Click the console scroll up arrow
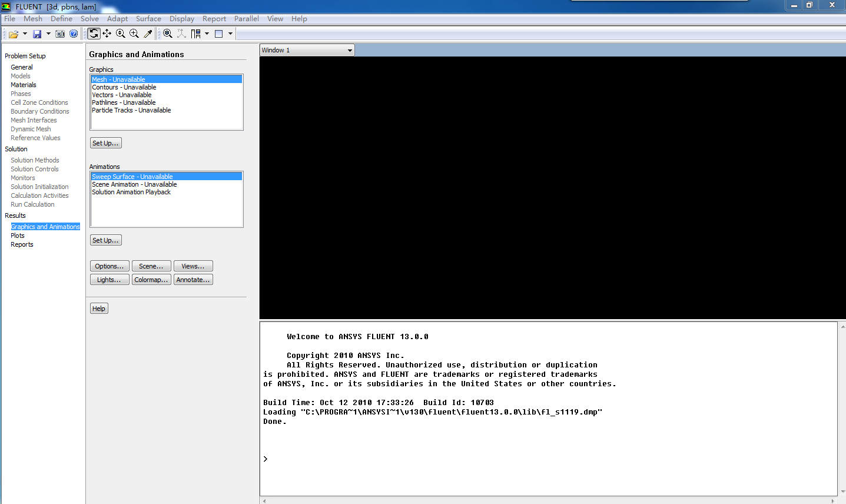Image resolution: width=846 pixels, height=504 pixels. coord(842,326)
